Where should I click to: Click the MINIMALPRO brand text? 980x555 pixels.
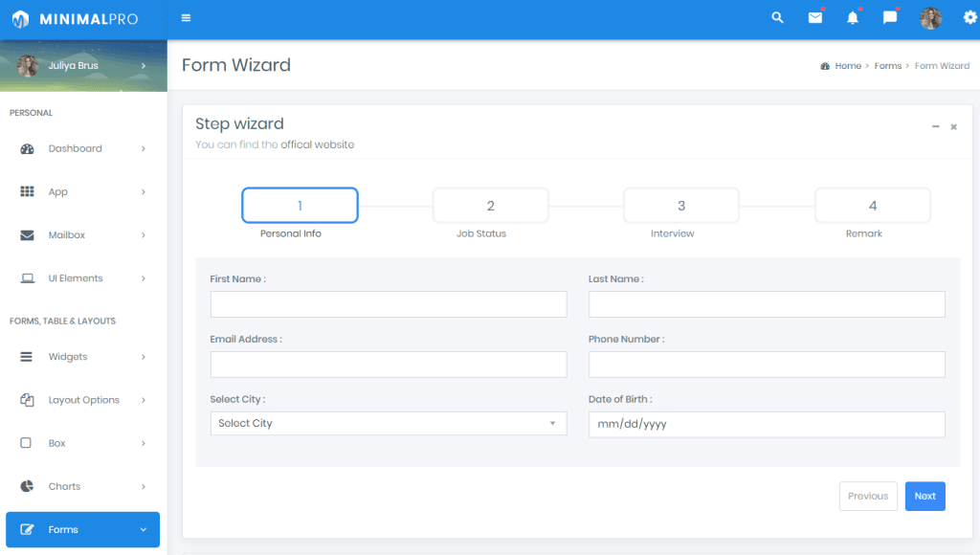pos(89,19)
